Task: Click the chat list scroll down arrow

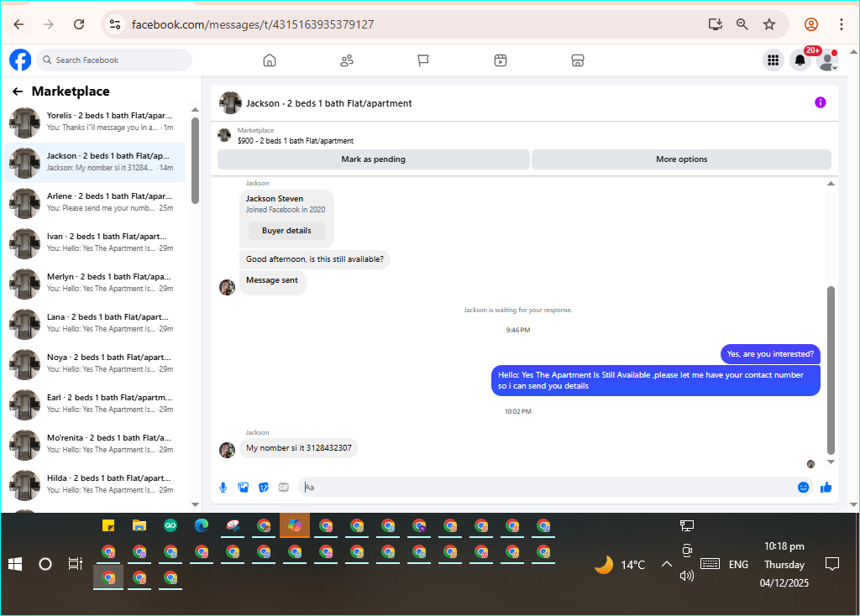Action: point(195,504)
